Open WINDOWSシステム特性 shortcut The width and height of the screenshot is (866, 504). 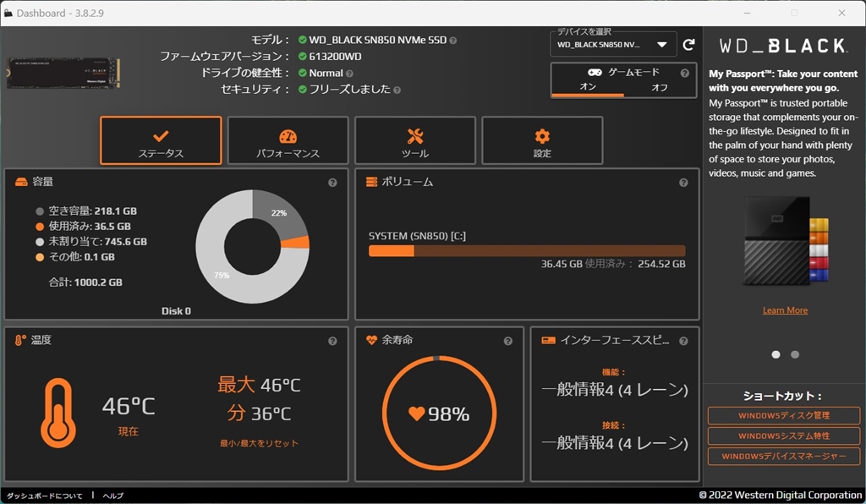784,436
